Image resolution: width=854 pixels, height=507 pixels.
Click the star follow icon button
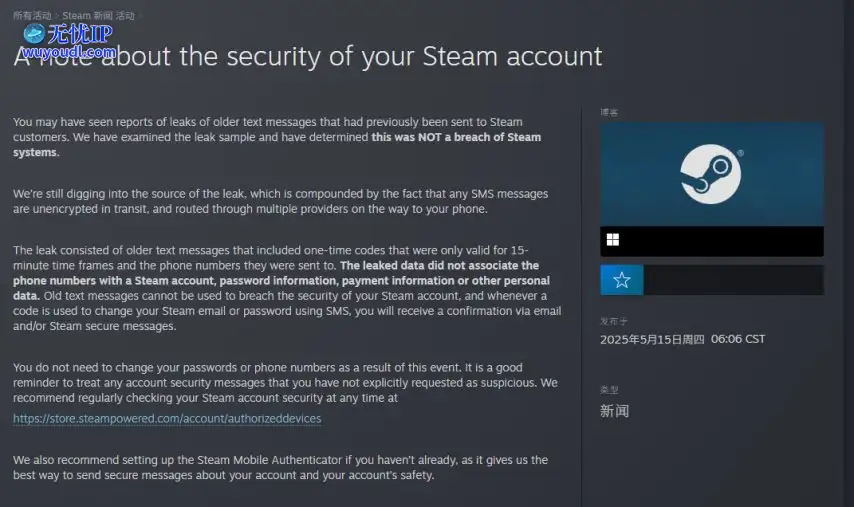(621, 280)
